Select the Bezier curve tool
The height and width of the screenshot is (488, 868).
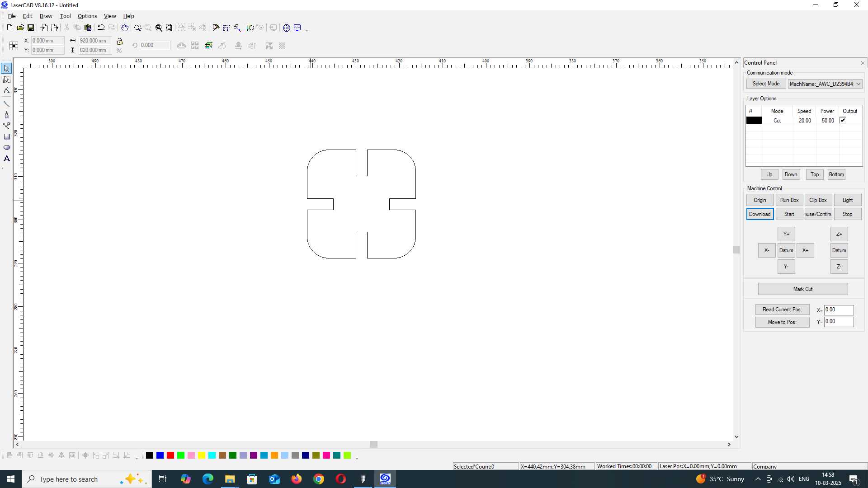click(x=7, y=126)
